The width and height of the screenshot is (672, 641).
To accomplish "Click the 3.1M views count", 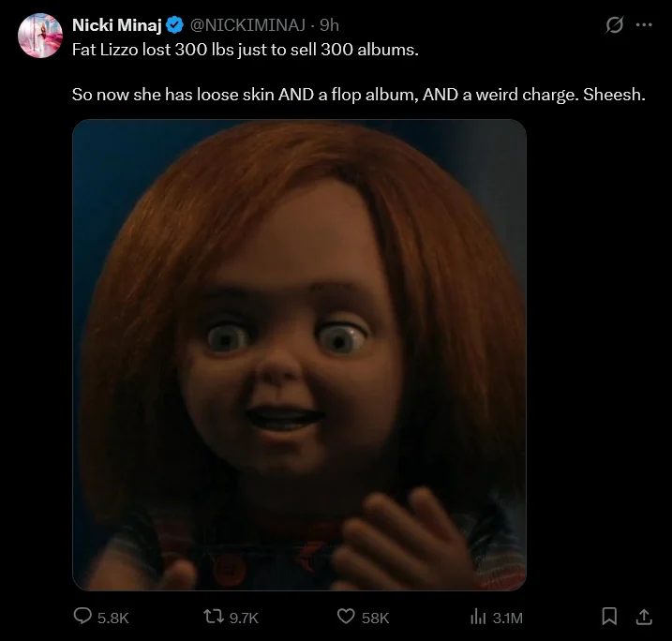I will (x=507, y=618).
